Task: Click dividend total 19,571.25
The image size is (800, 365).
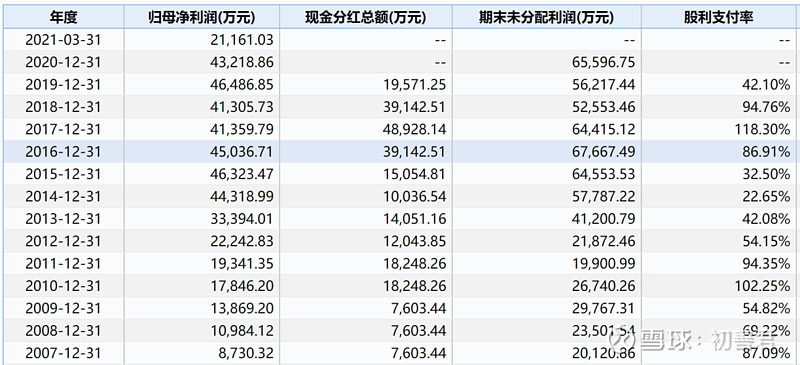Action: (414, 85)
